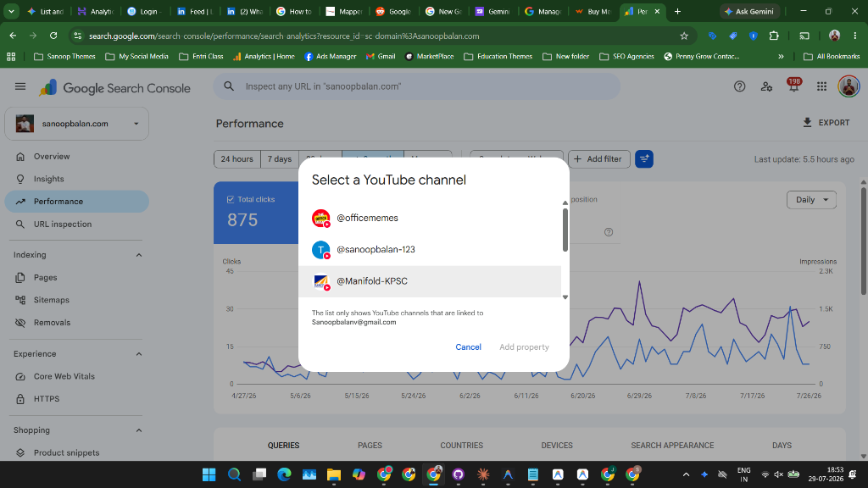Reload the browser page
The height and width of the screenshot is (488, 868).
coord(53,36)
